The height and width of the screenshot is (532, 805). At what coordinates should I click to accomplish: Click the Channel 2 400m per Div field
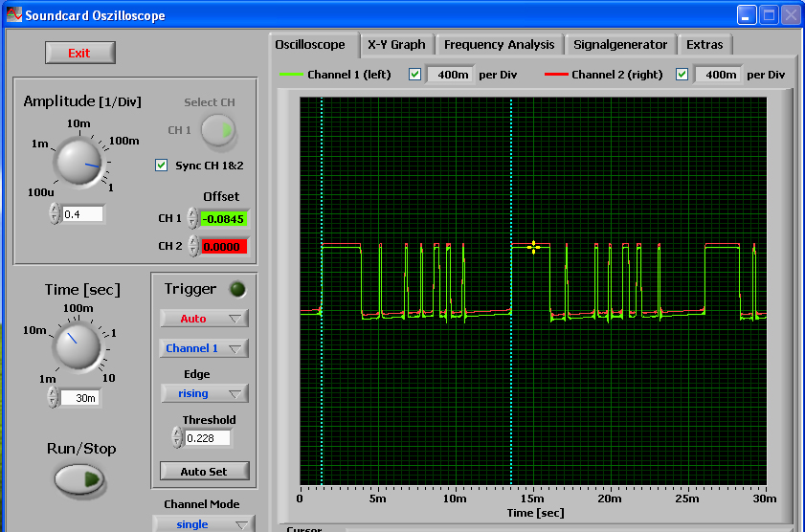tap(718, 75)
